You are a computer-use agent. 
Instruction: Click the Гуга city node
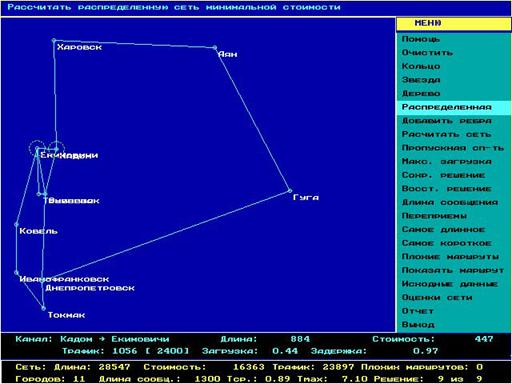(x=290, y=191)
